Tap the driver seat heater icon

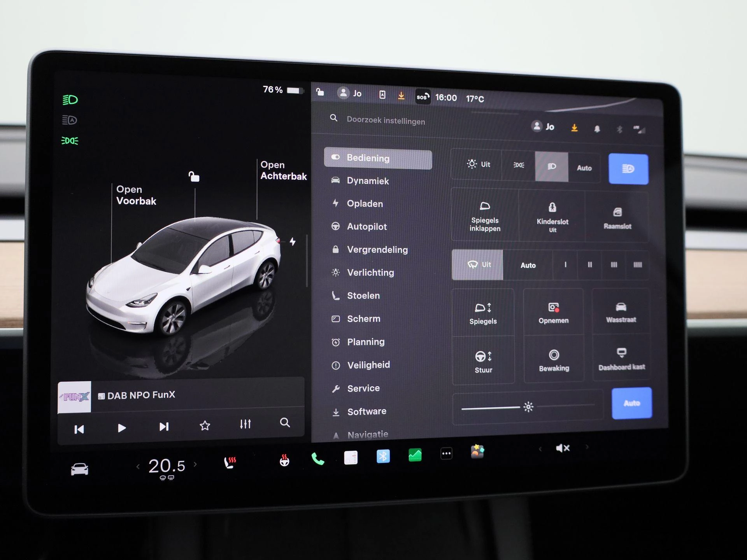point(230,462)
